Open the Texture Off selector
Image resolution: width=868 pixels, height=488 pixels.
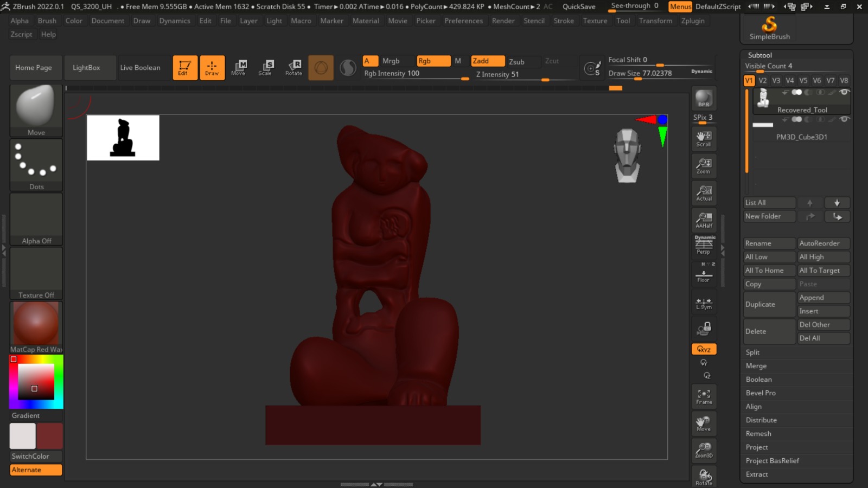(36, 273)
